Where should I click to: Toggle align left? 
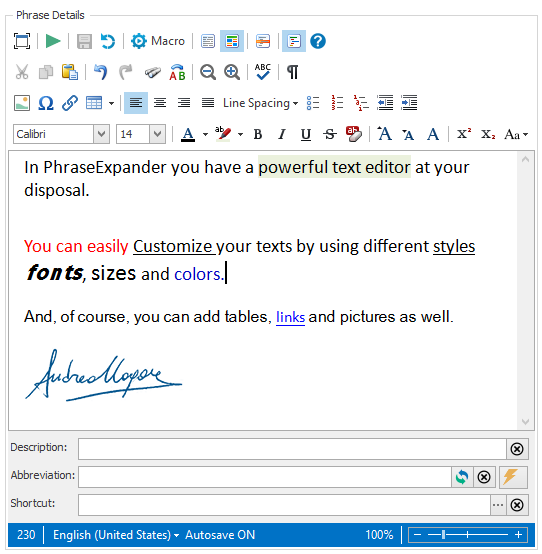[x=136, y=103]
